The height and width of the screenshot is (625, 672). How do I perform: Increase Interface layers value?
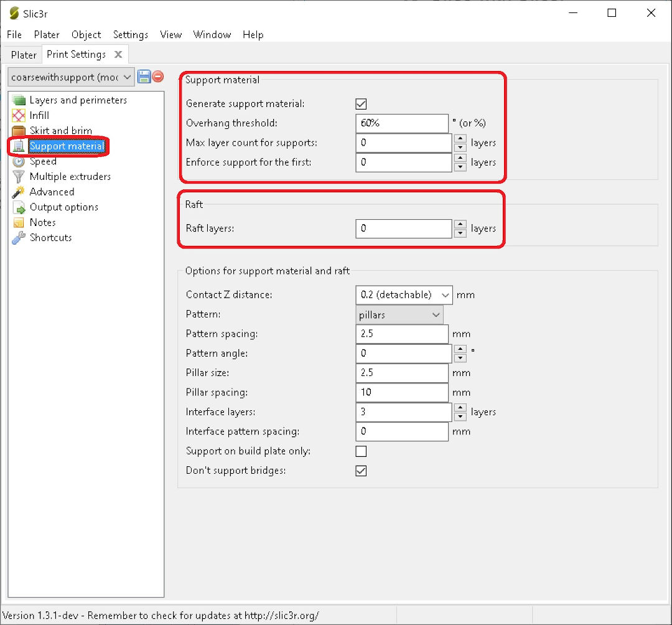pos(460,408)
